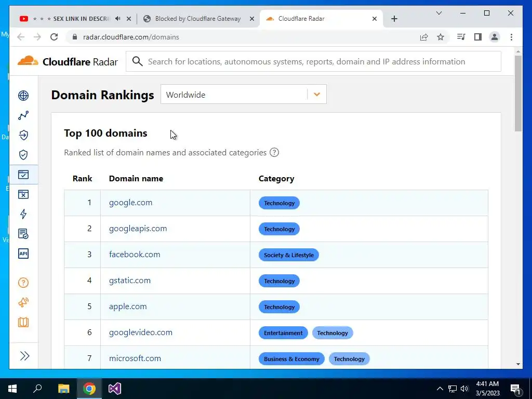Open google.com domain link
Screen dimensions: 532x399
click(x=130, y=203)
